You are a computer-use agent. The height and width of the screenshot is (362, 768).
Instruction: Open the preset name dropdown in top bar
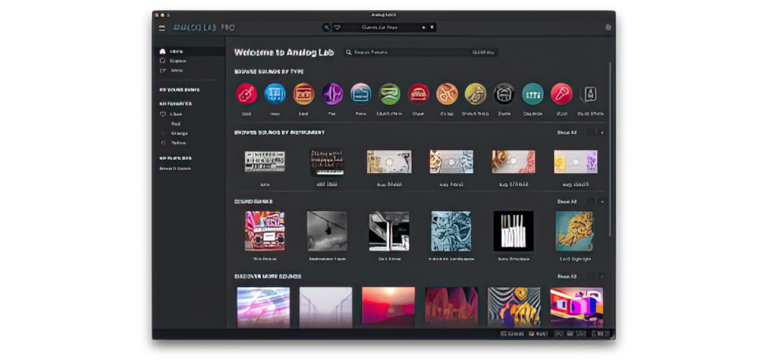tap(379, 27)
